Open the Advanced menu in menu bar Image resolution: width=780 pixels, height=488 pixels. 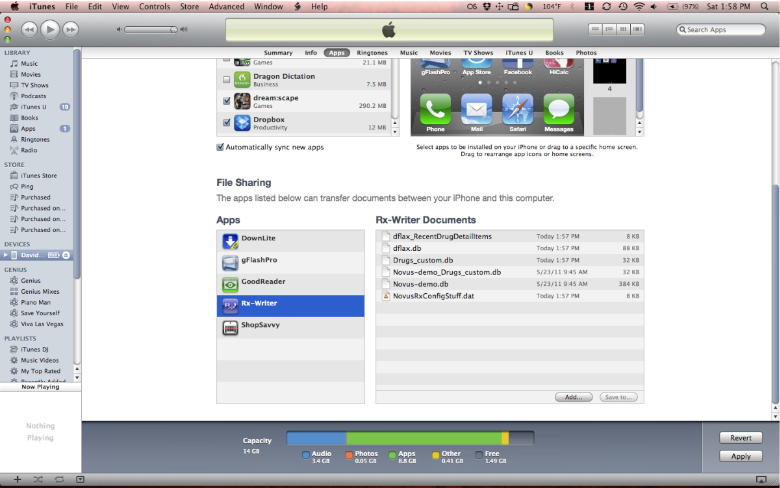[x=226, y=7]
